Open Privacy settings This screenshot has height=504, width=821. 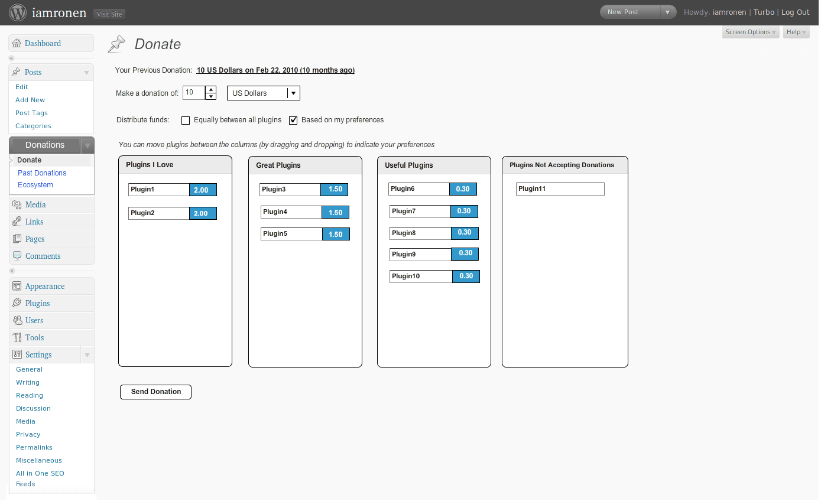(x=28, y=434)
